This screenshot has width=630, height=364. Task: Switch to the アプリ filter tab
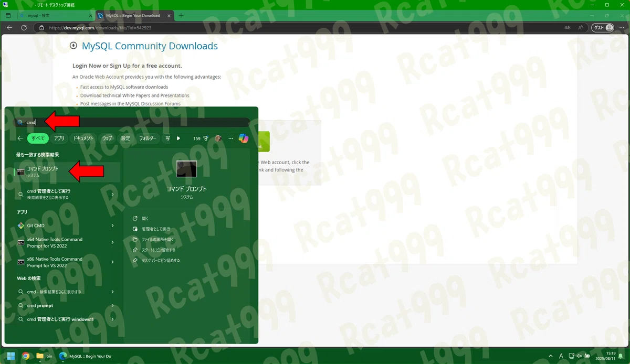point(59,138)
